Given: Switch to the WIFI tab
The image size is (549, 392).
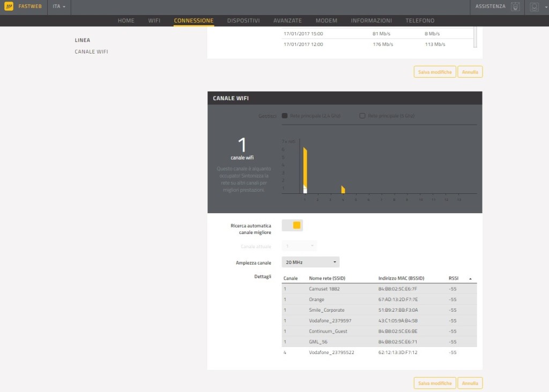Looking at the screenshot, I should (x=154, y=20).
